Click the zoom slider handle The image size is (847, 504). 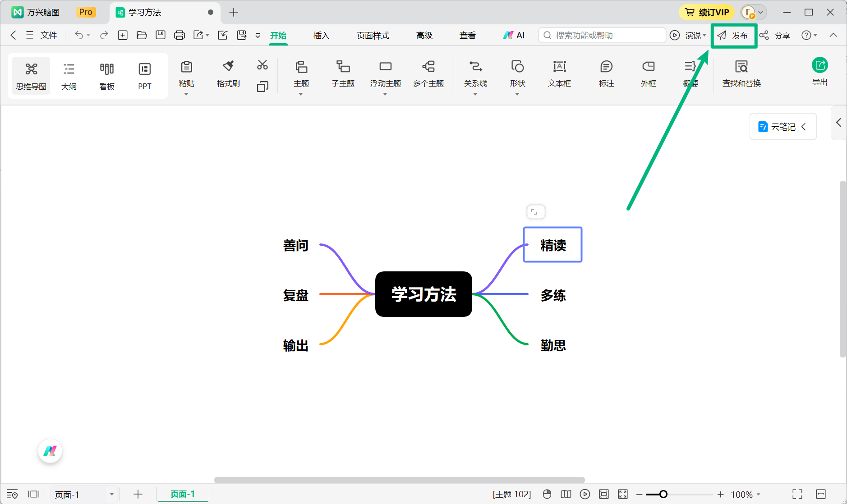[x=663, y=495]
